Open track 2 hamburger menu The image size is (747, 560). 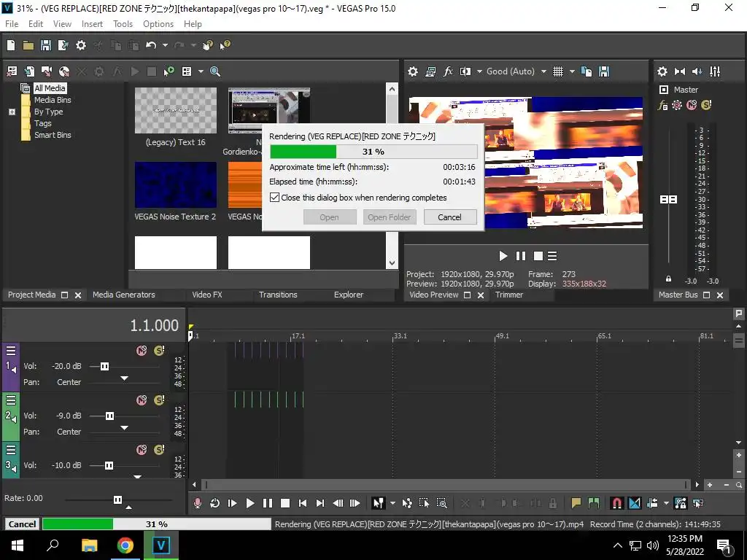point(10,400)
